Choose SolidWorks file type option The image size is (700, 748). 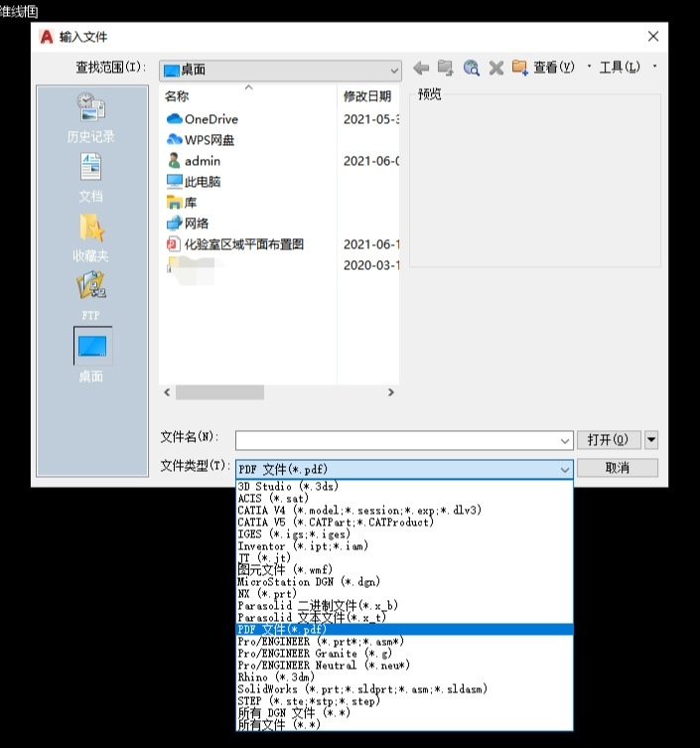[x=404, y=689]
